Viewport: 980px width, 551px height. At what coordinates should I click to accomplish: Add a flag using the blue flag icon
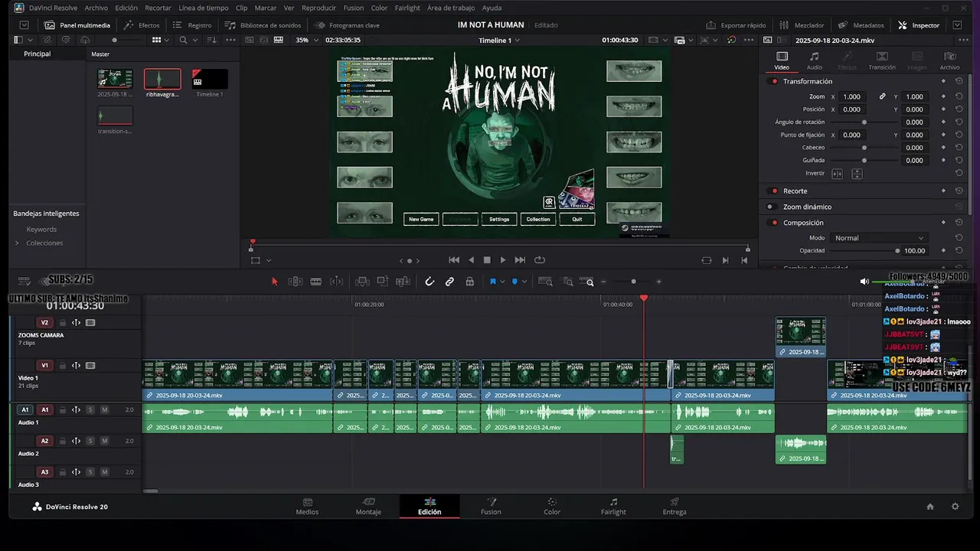point(493,282)
